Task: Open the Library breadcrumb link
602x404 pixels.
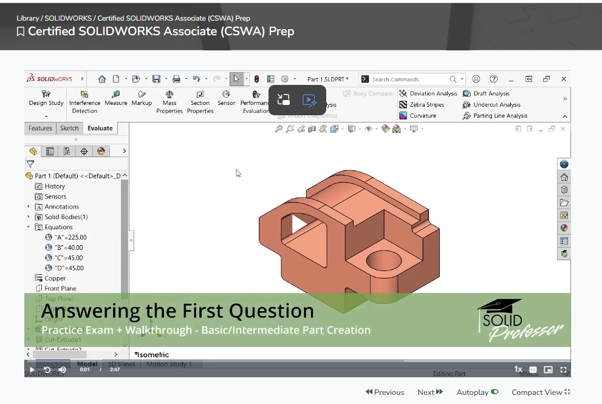Action: click(27, 18)
